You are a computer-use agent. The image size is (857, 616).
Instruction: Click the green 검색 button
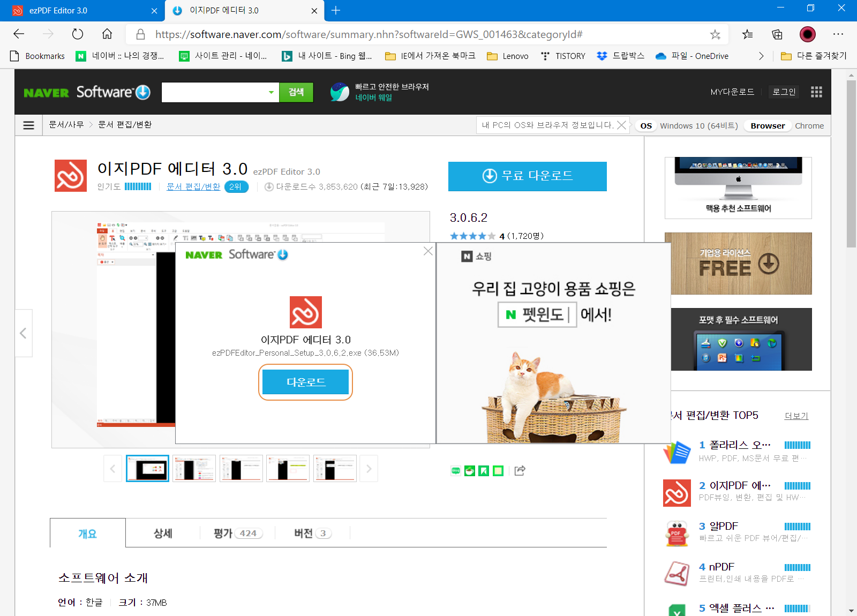(x=296, y=92)
